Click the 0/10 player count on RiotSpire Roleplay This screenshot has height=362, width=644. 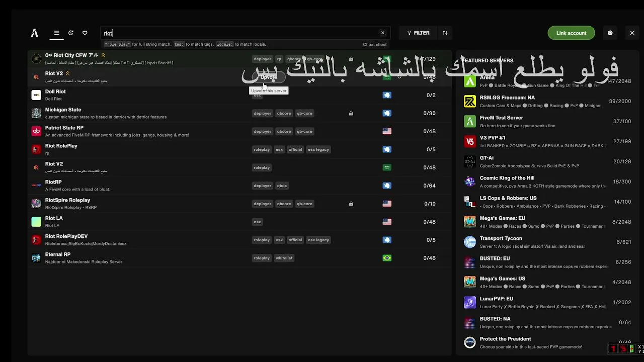click(x=430, y=204)
